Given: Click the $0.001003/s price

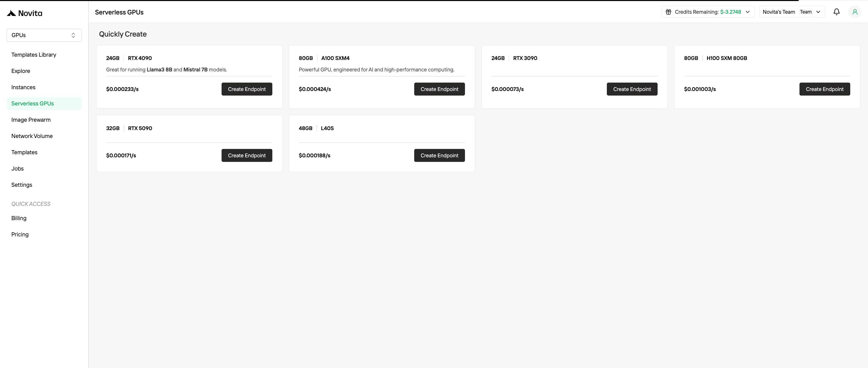Looking at the screenshot, I should click(700, 89).
